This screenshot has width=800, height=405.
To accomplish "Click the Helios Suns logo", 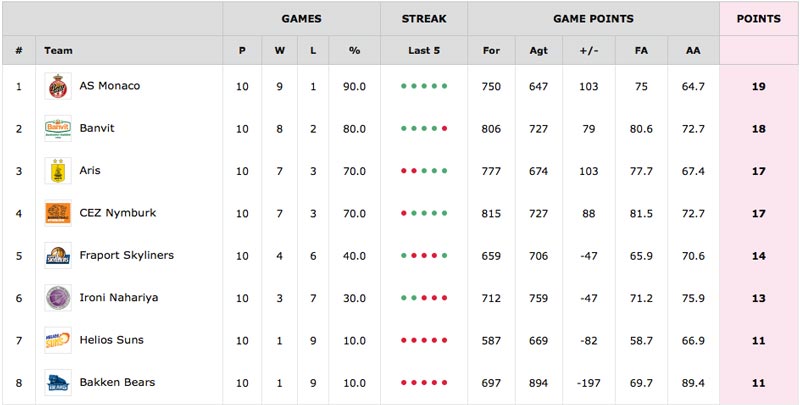I will [x=58, y=340].
